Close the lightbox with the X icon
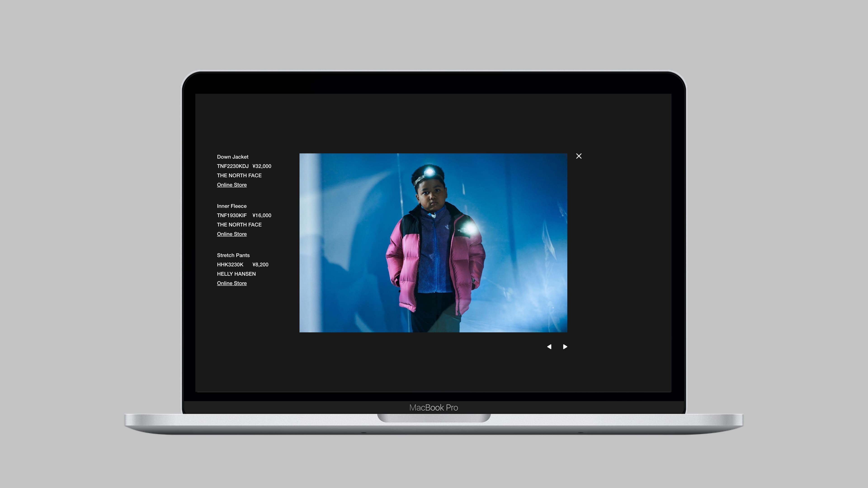This screenshot has width=868, height=488. pyautogui.click(x=579, y=156)
